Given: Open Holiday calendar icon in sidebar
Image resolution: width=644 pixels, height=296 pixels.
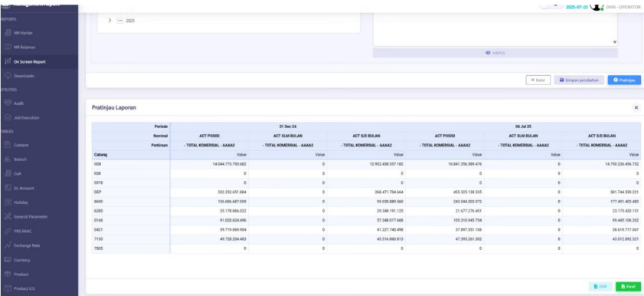Looking at the screenshot, I should pos(8,202).
